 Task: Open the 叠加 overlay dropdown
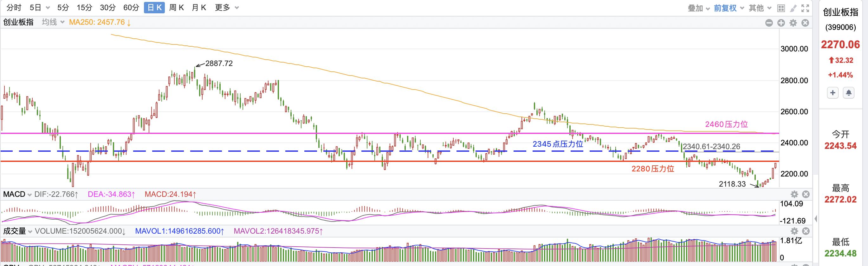(699, 8)
